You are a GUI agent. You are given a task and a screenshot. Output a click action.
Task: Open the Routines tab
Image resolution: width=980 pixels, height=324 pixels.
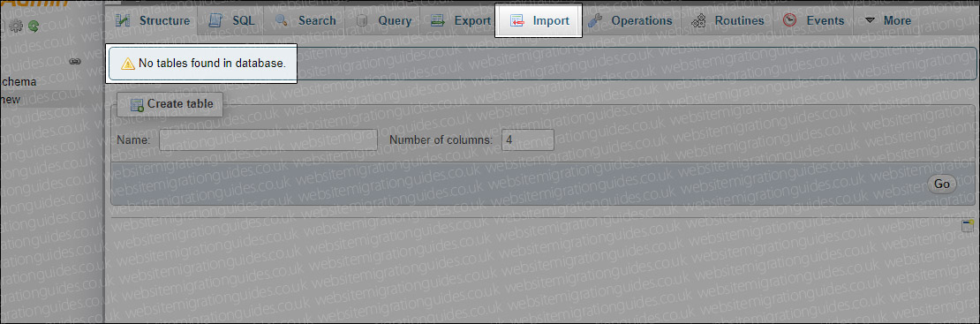pos(727,20)
